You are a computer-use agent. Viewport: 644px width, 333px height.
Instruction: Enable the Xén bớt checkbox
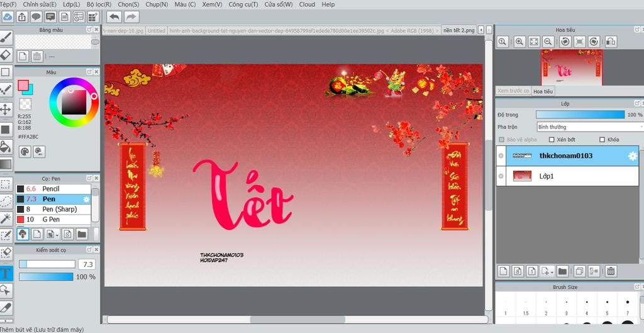552,140
